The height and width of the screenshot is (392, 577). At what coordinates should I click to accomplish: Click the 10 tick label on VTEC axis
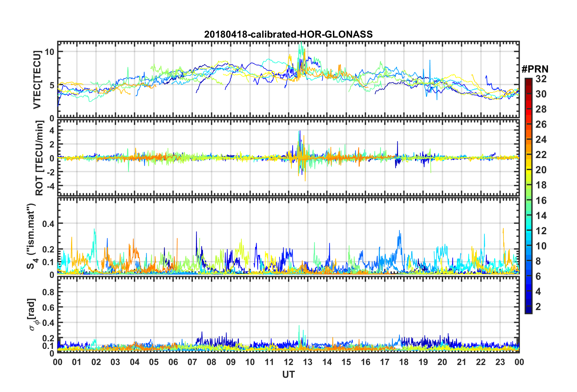[49, 52]
